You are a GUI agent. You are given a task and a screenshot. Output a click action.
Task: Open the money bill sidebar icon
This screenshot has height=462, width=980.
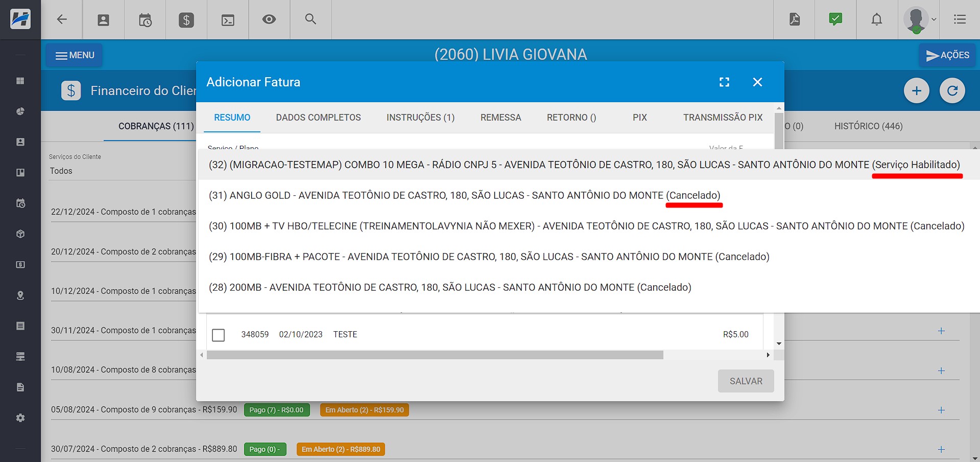point(20,265)
